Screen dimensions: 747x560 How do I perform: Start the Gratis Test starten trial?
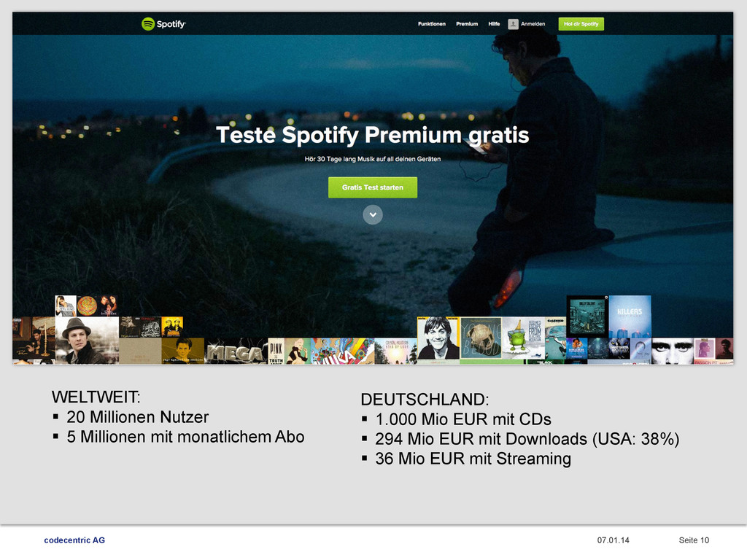pos(373,187)
